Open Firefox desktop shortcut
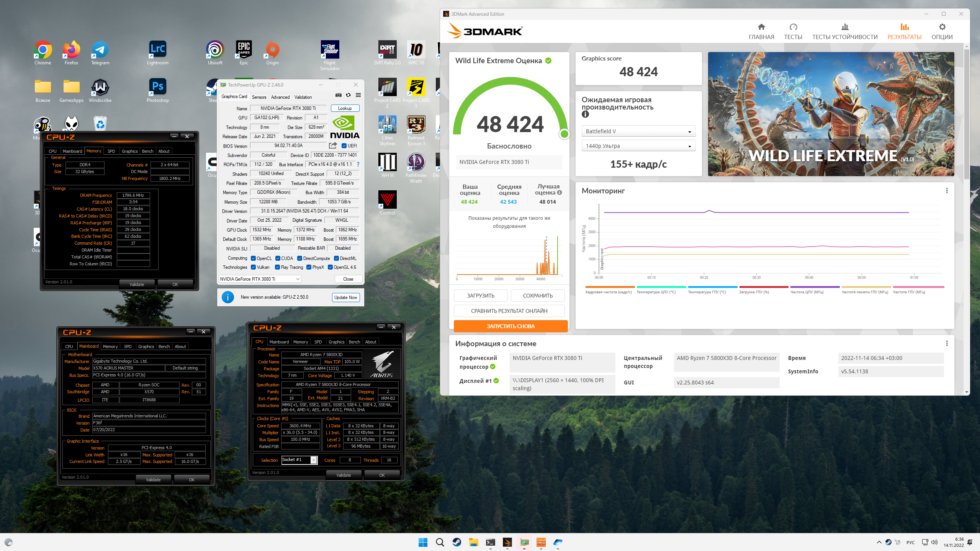Screen dimensions: 980x551 71,53
